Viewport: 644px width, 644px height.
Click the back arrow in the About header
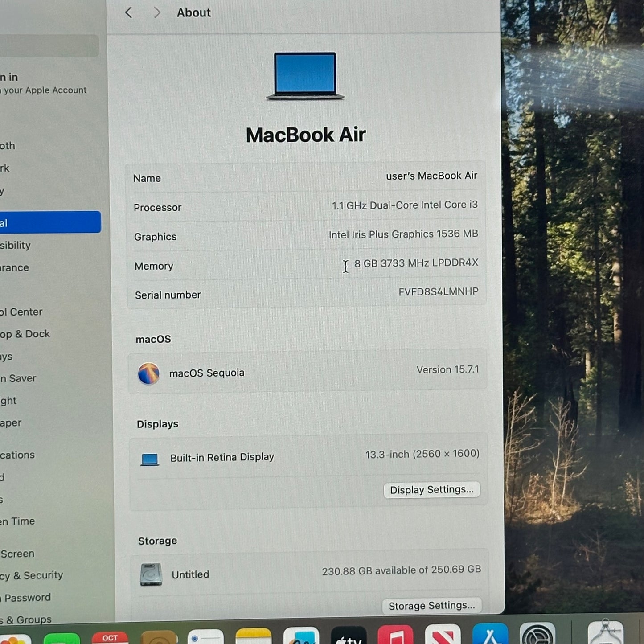tap(129, 12)
